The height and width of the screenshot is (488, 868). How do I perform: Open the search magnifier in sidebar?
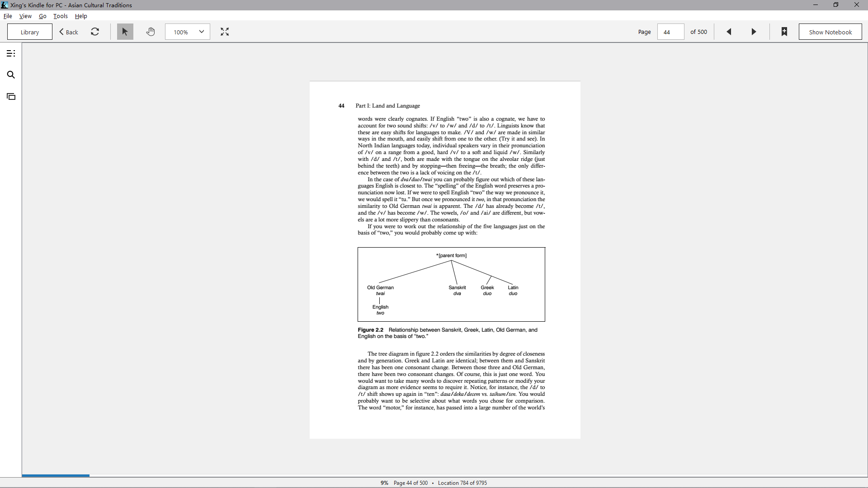pyautogui.click(x=11, y=75)
